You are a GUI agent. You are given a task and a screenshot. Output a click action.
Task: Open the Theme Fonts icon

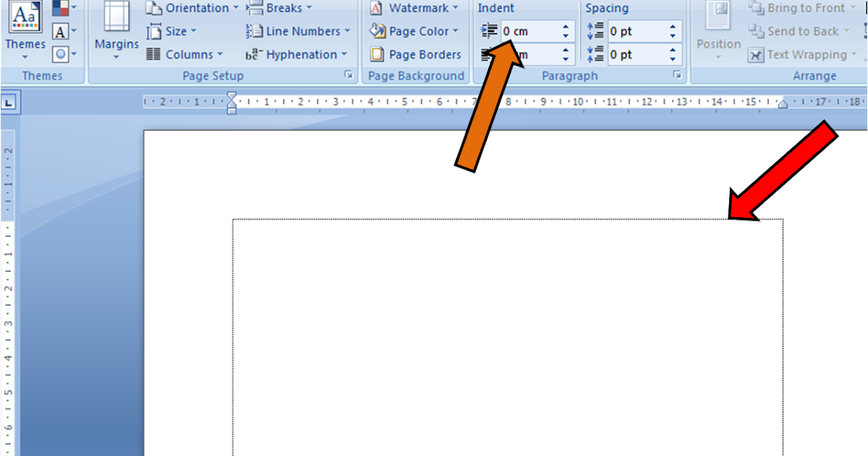[61, 32]
